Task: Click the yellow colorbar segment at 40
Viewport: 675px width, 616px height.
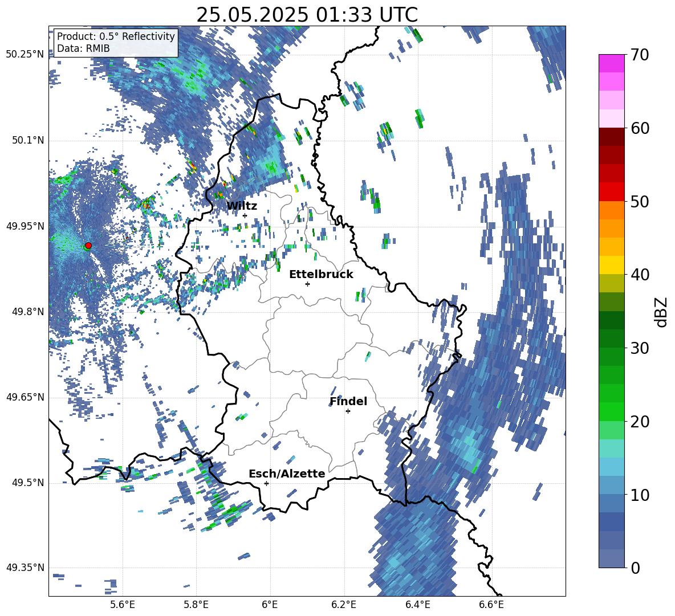Action: [x=611, y=265]
